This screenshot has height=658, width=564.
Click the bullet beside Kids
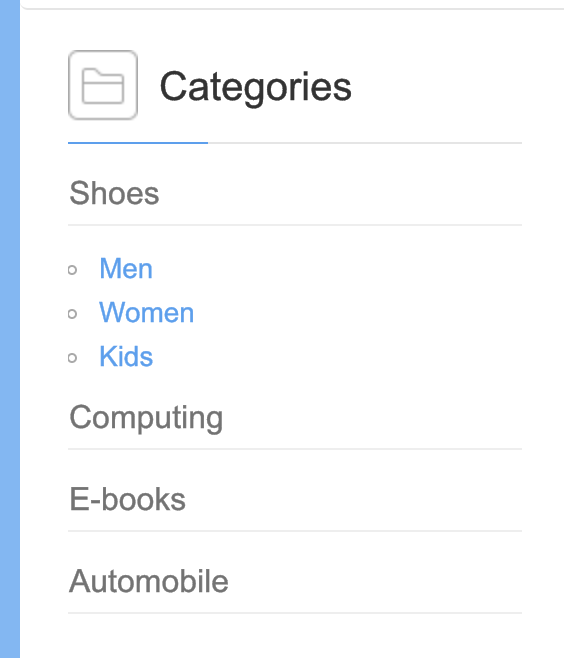pyautogui.click(x=72, y=358)
